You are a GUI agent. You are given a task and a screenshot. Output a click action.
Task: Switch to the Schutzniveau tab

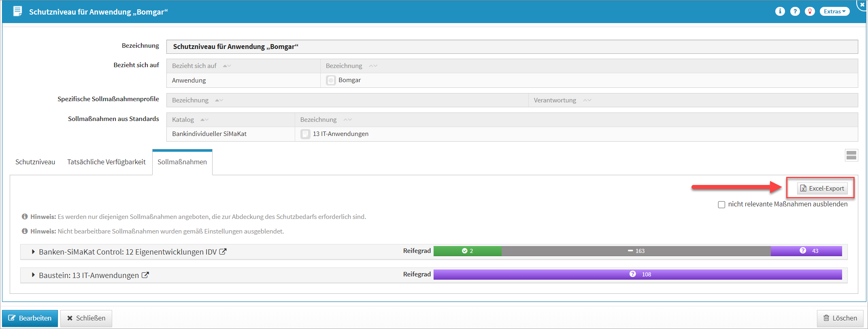(x=35, y=162)
